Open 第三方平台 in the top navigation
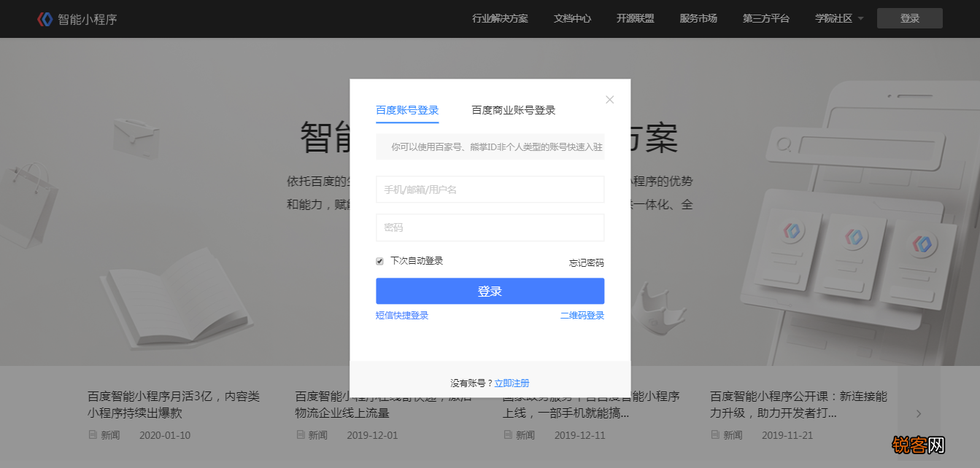 pos(766,19)
